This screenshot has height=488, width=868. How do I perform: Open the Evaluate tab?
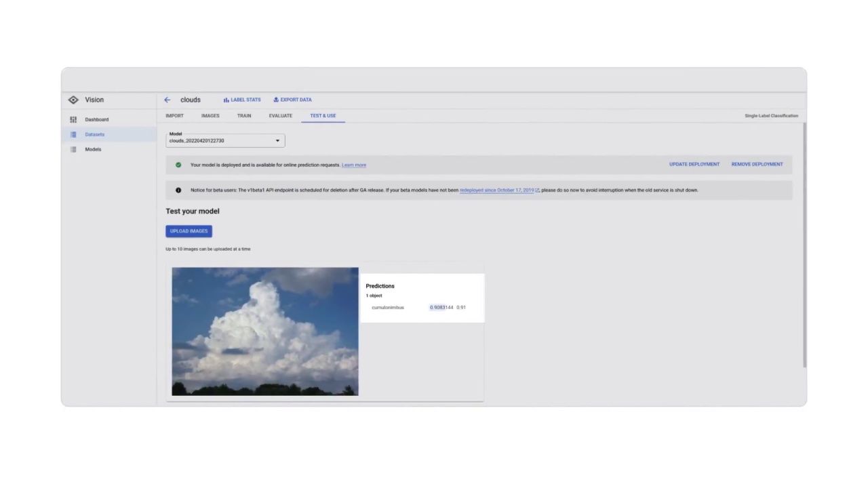[280, 116]
